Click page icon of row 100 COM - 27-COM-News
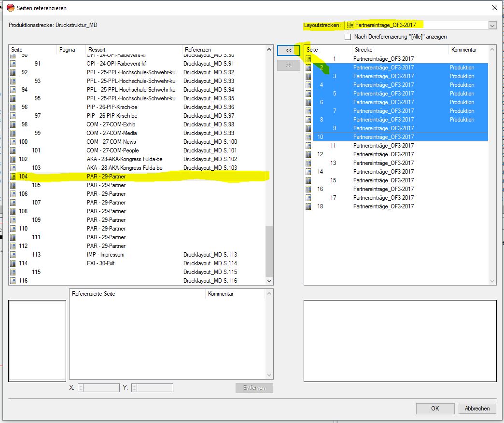Screen dimensions: 504x423 pyautogui.click(x=13, y=142)
